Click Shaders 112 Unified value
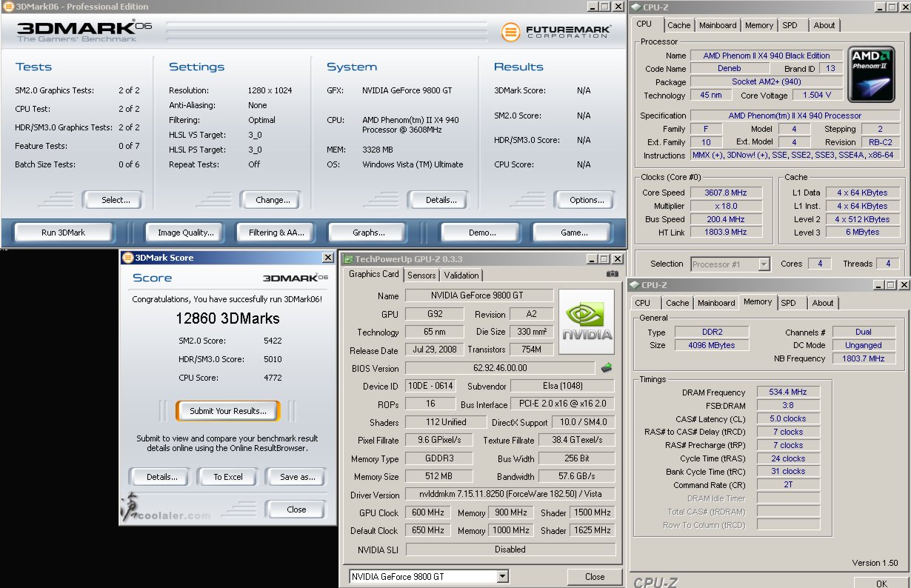This screenshot has width=911, height=588. pyautogui.click(x=447, y=422)
